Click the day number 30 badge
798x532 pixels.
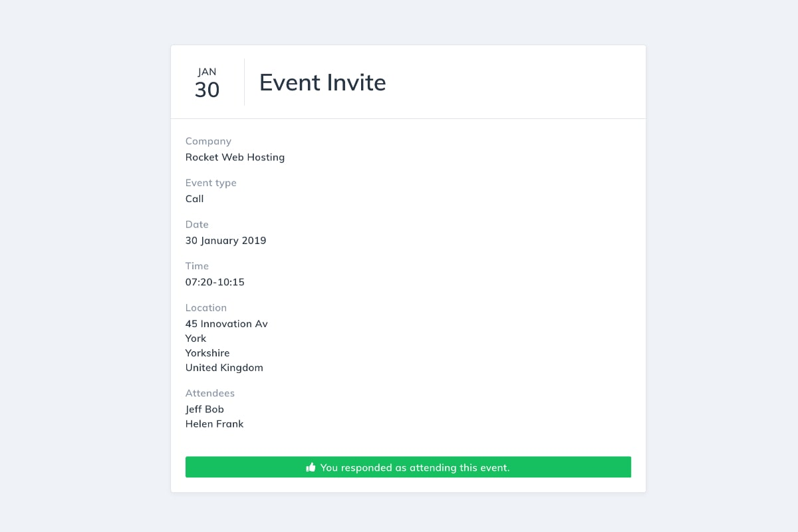coord(207,90)
